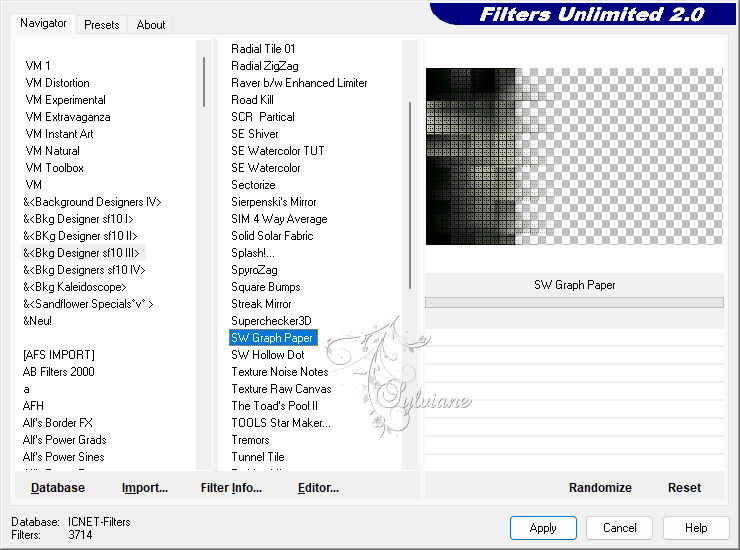Choose TOOLS Star Maker... filter
The image size is (740, 550).
[x=280, y=423]
